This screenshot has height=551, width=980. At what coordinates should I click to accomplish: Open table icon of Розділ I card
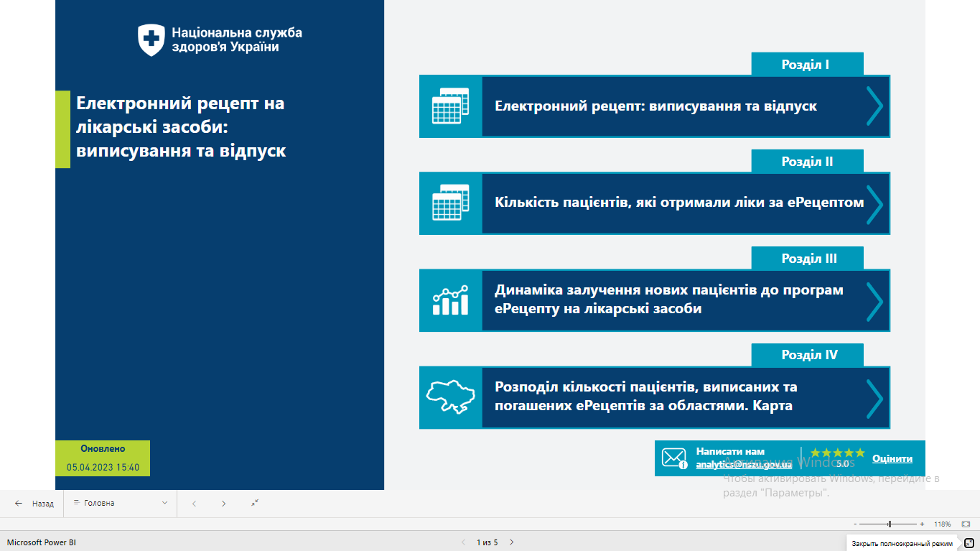[x=450, y=106]
